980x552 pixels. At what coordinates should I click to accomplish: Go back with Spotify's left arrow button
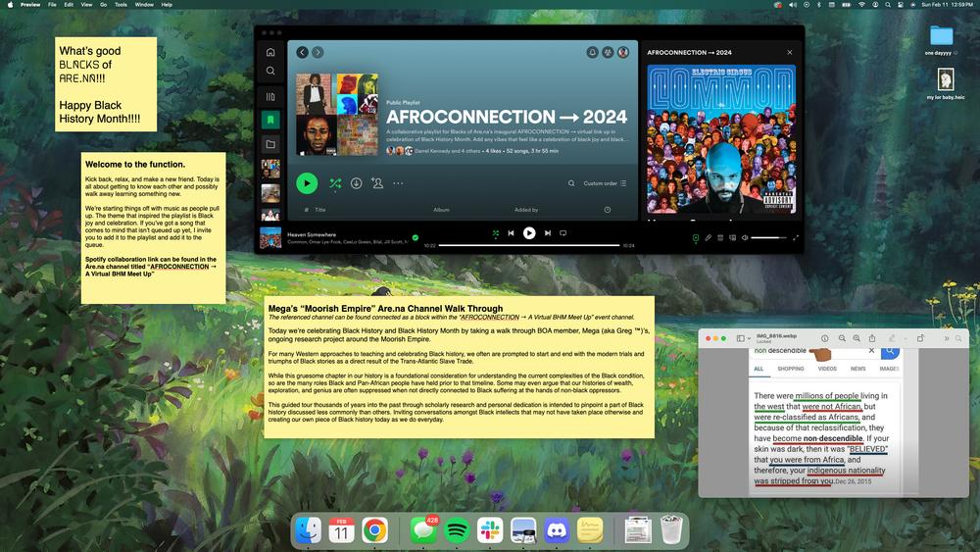coord(303,53)
